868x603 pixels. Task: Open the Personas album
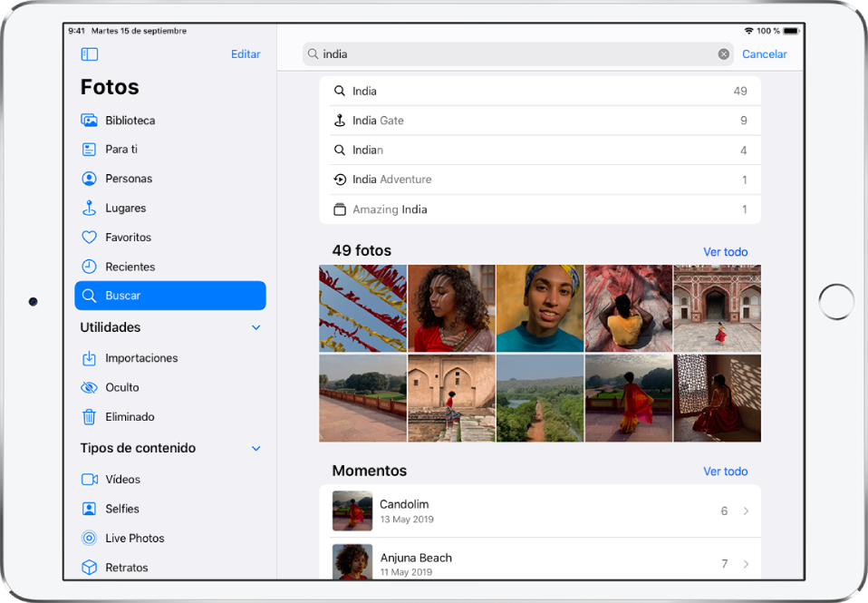(x=129, y=179)
